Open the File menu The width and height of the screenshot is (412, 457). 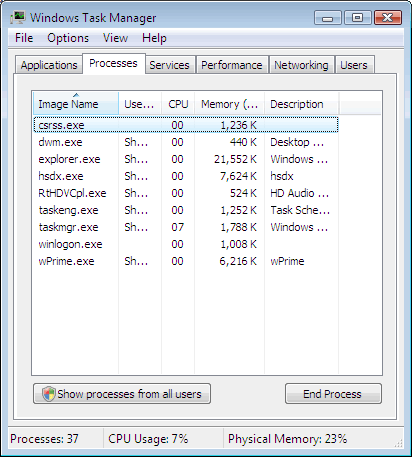pyautogui.click(x=24, y=38)
